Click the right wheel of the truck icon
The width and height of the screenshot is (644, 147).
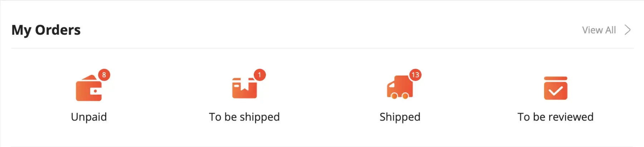click(405, 96)
